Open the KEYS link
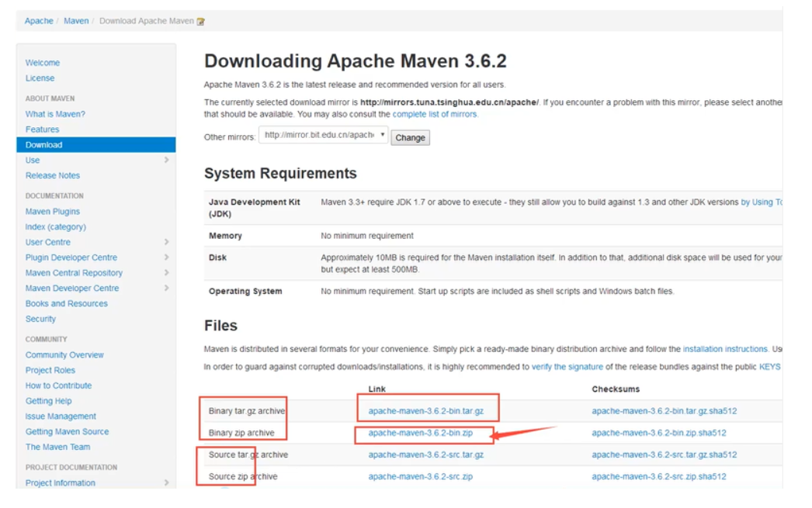Screen dimensions: 812x508 (x=769, y=367)
